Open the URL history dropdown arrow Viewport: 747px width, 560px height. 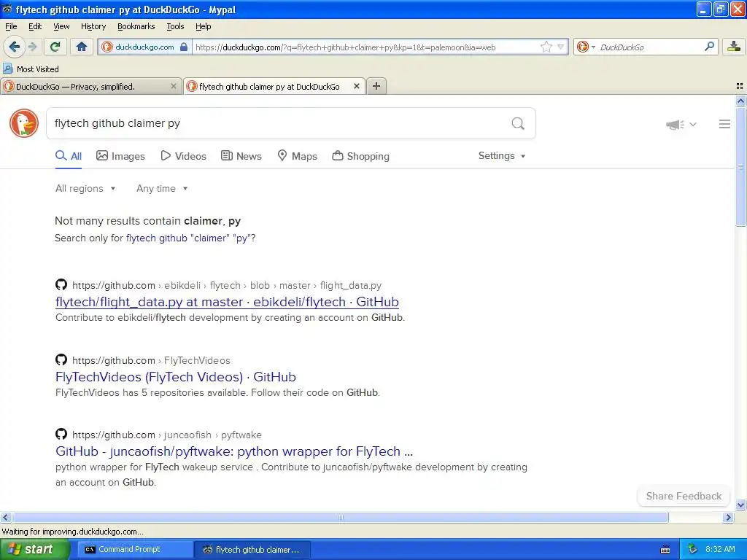click(x=561, y=47)
